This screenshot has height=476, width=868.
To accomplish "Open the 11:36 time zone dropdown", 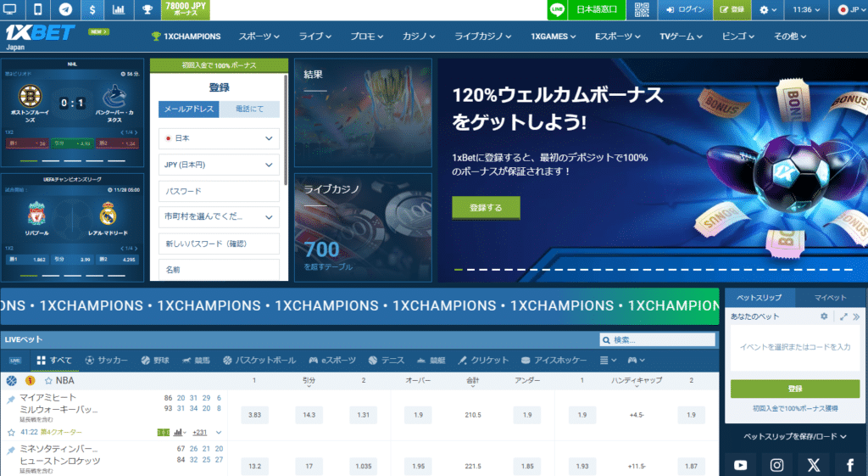I will (805, 9).
